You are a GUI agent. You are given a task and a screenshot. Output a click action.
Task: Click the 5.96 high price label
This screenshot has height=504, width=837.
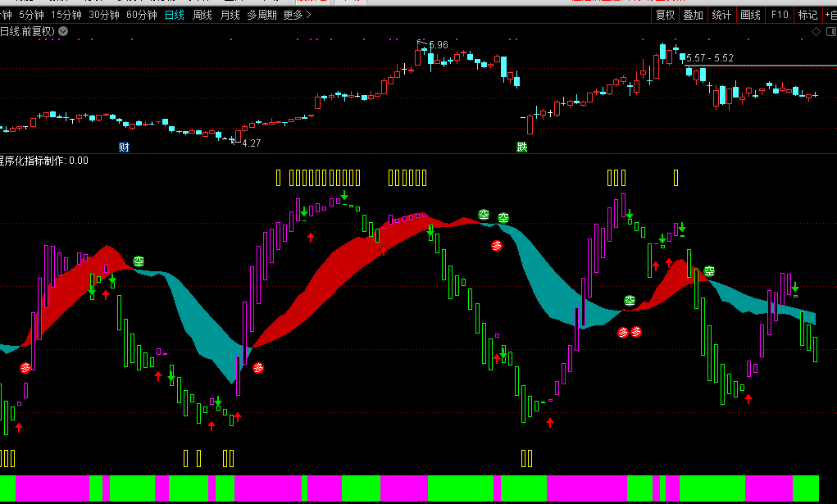438,44
